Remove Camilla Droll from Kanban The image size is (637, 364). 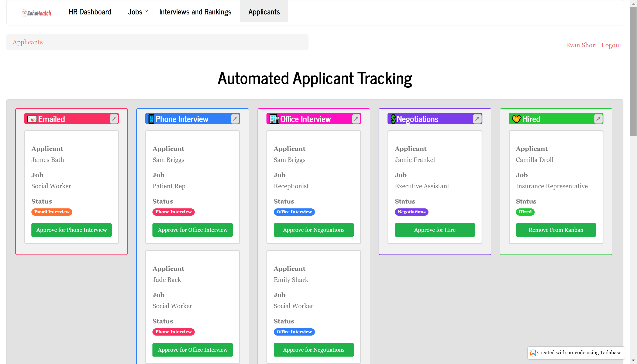[556, 230]
